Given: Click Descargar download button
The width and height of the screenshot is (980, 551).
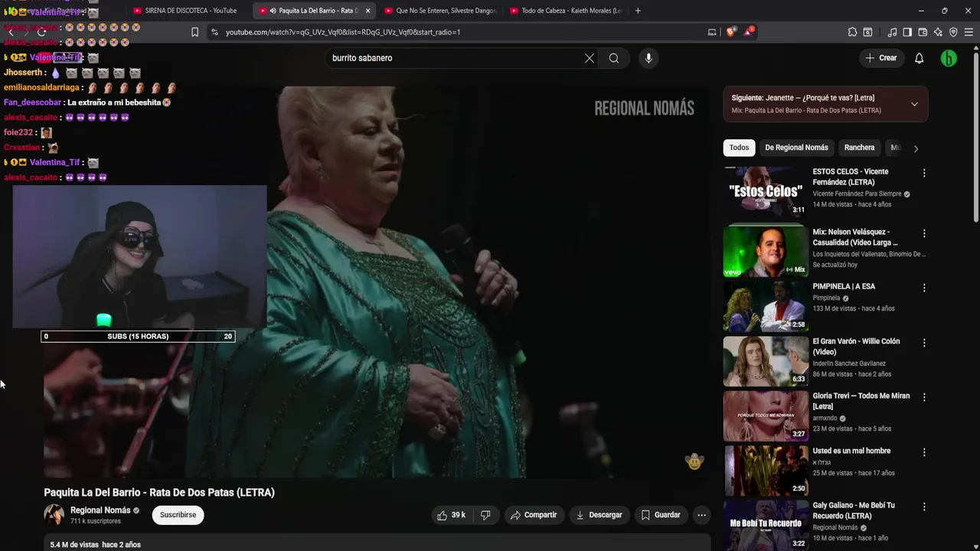Looking at the screenshot, I should (599, 515).
